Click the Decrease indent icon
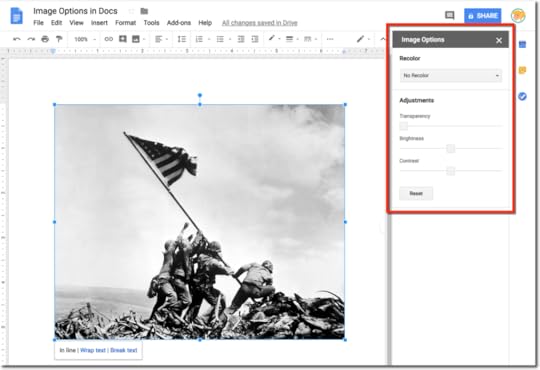This screenshot has height=370, width=540. pyautogui.click(x=241, y=39)
